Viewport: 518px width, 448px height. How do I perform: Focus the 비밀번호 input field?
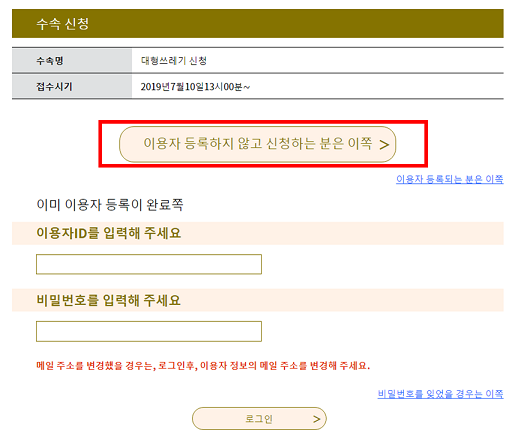(x=149, y=331)
